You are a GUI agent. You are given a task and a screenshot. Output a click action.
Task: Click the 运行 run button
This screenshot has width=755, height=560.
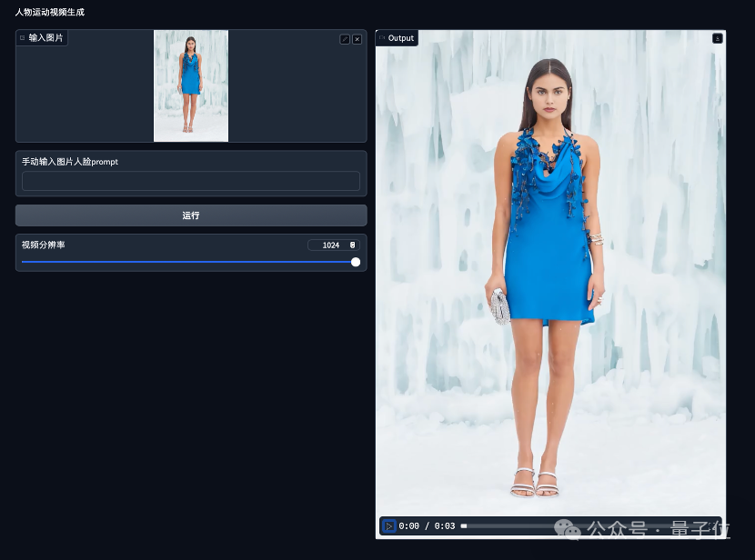[x=191, y=215]
